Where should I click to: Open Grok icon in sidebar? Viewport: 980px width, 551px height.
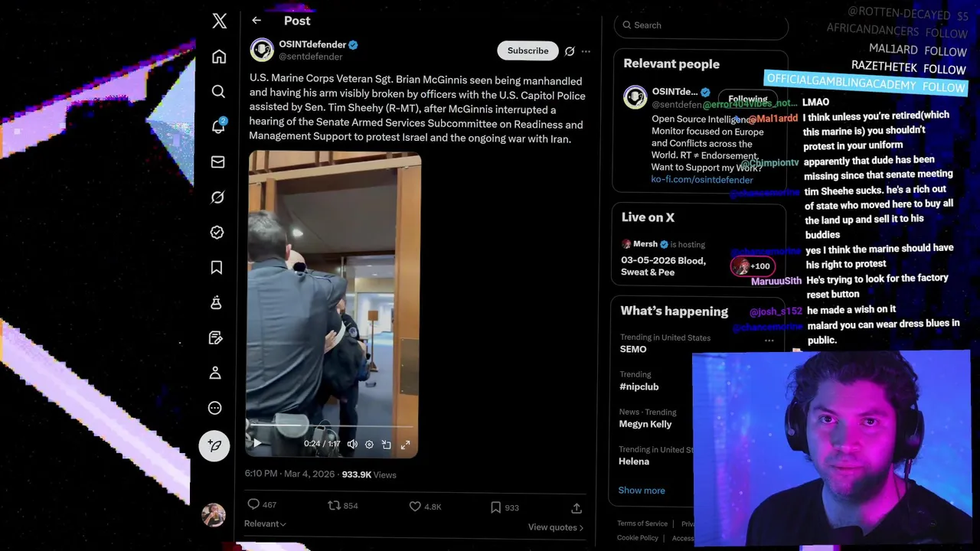(x=217, y=197)
